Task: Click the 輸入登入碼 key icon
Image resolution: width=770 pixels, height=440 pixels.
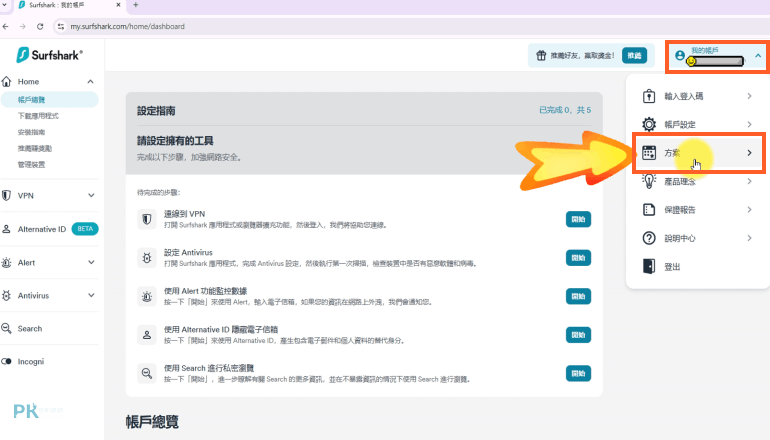Action: pyautogui.click(x=649, y=96)
